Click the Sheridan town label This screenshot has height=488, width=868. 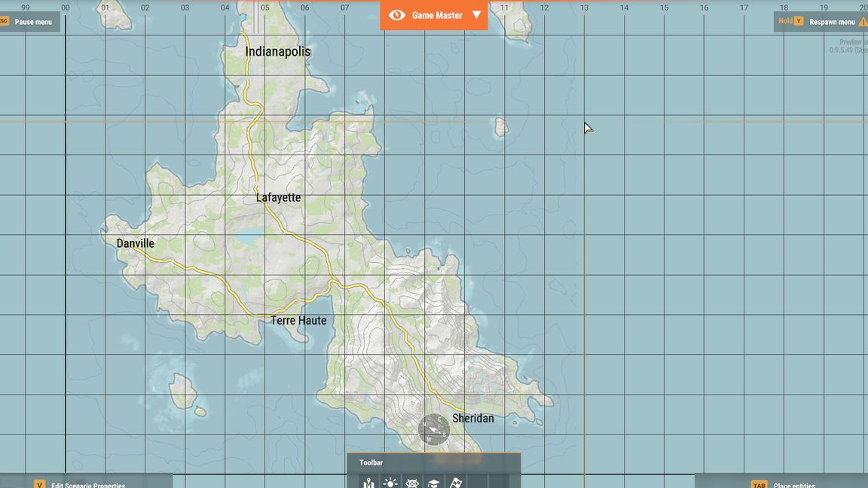472,418
